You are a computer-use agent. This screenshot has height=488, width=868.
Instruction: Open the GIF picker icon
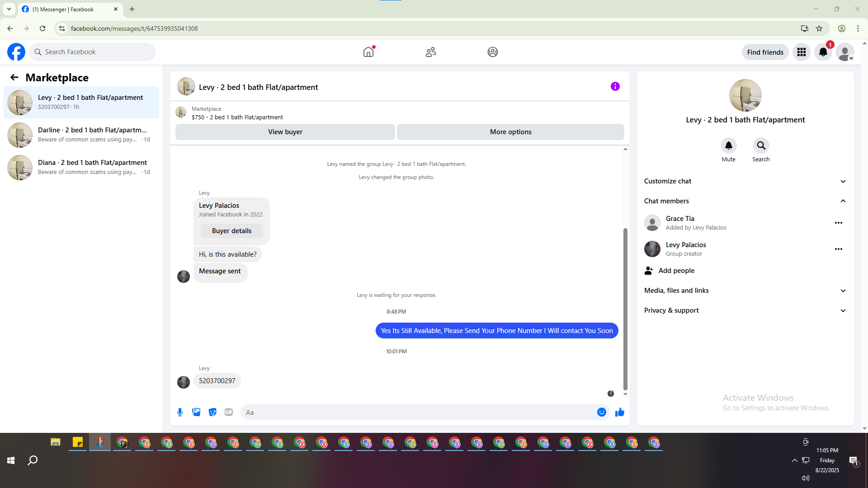pos(229,412)
